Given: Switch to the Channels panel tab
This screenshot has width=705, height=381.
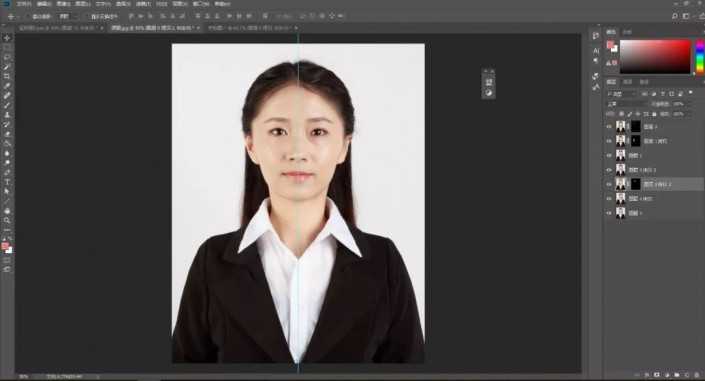Looking at the screenshot, I should pos(628,82).
